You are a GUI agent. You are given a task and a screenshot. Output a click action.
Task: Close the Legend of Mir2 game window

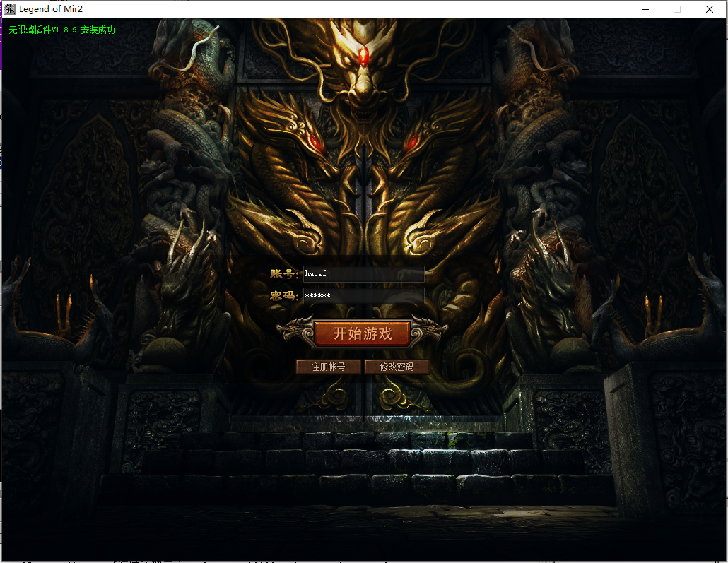point(710,9)
